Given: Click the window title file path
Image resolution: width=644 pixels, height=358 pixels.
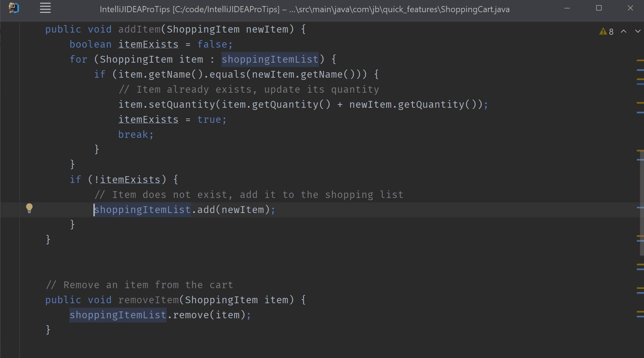Looking at the screenshot, I should click(305, 9).
